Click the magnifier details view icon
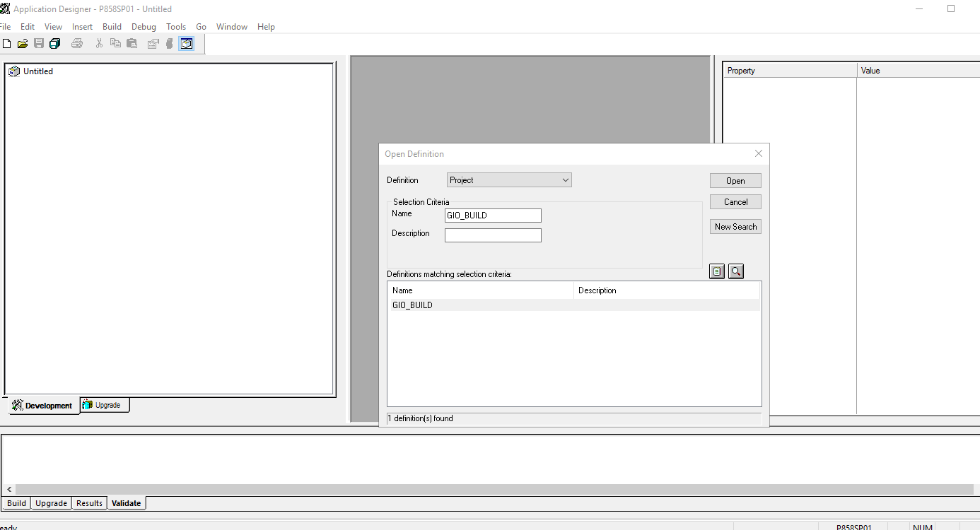 (x=736, y=271)
